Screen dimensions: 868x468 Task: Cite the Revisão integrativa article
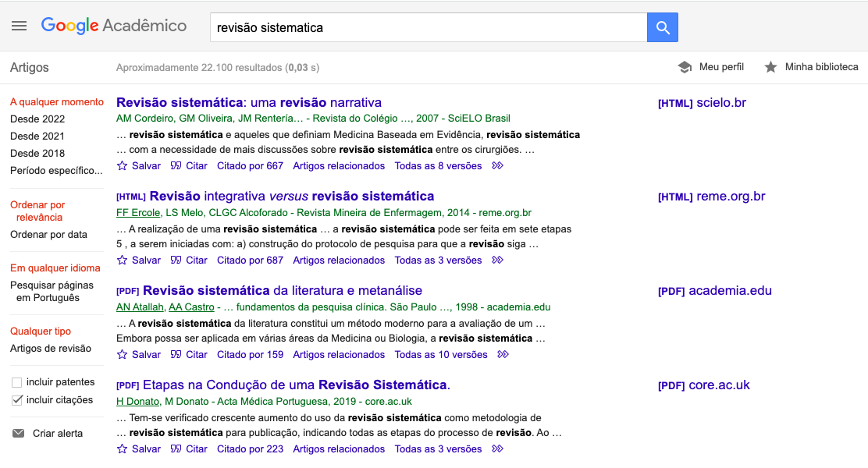pyautogui.click(x=189, y=260)
